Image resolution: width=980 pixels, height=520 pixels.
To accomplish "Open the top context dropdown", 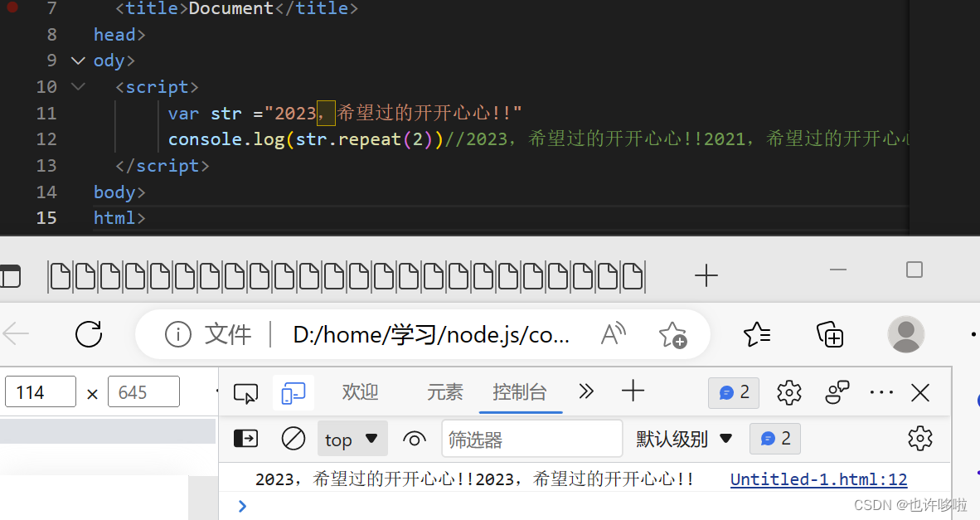I will point(352,440).
